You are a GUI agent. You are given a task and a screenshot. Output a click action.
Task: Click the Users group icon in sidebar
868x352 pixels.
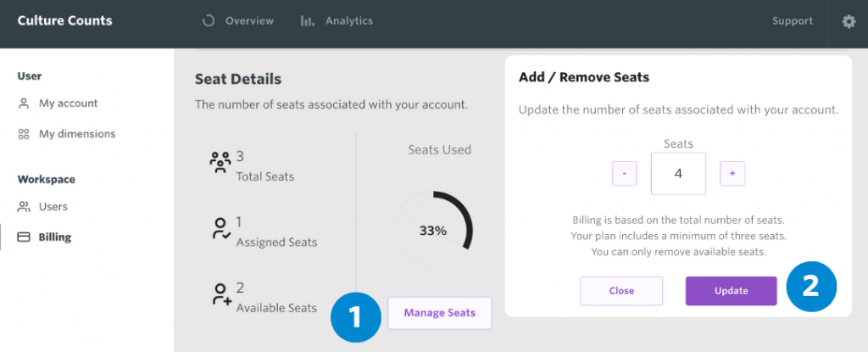[23, 207]
